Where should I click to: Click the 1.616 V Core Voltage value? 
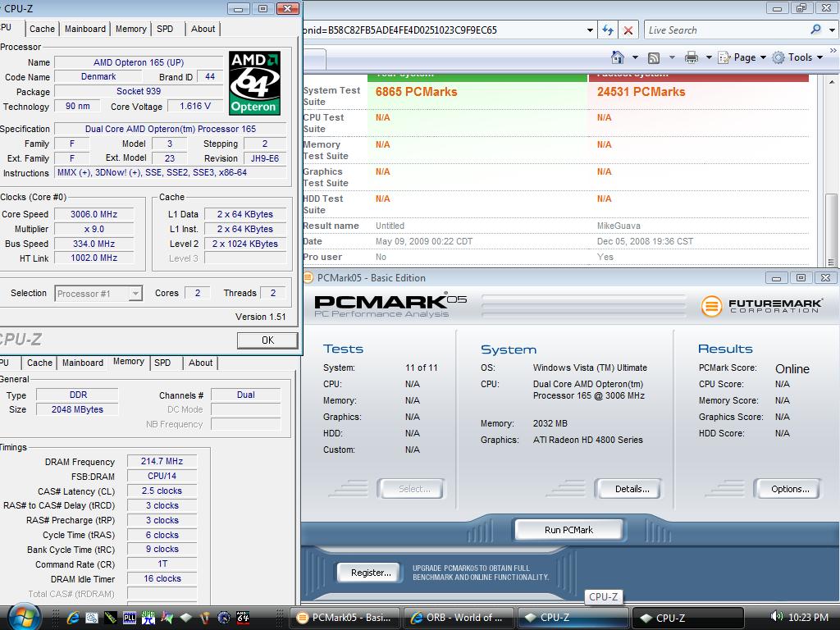point(195,106)
